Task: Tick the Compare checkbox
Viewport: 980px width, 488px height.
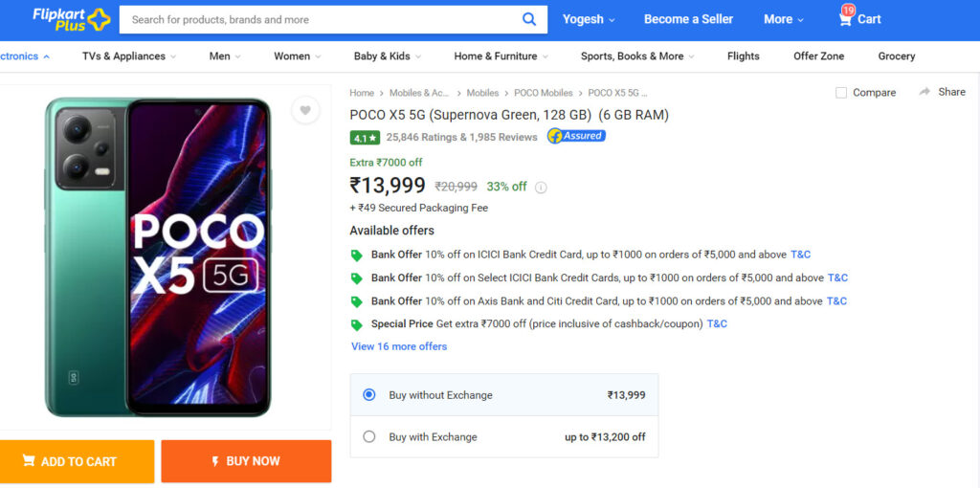Action: [841, 93]
